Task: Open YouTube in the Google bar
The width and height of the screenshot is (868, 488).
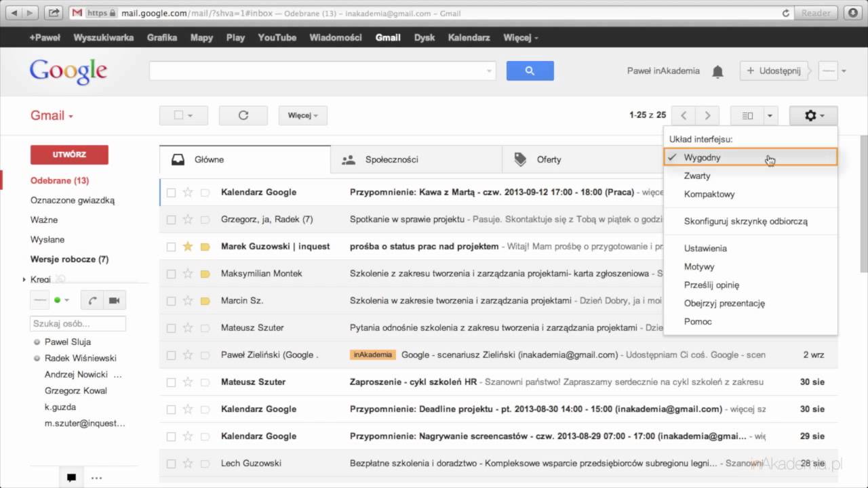Action: (x=277, y=37)
